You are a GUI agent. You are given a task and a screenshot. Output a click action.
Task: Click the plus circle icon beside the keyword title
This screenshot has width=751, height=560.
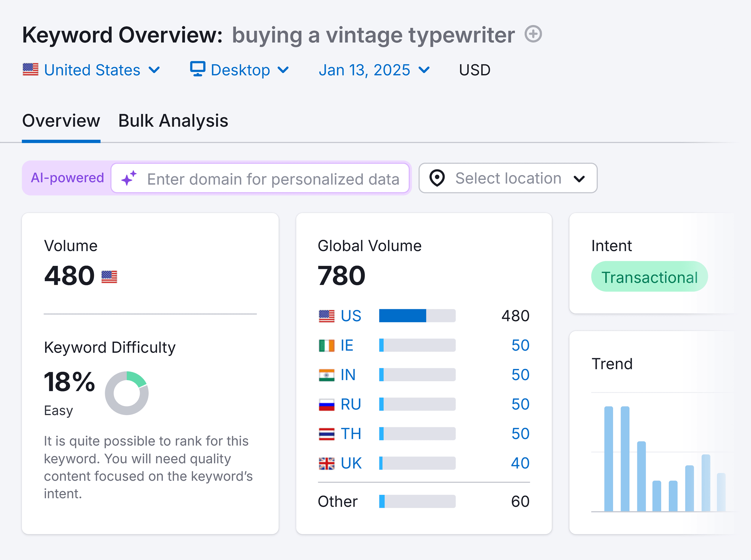pos(533,34)
